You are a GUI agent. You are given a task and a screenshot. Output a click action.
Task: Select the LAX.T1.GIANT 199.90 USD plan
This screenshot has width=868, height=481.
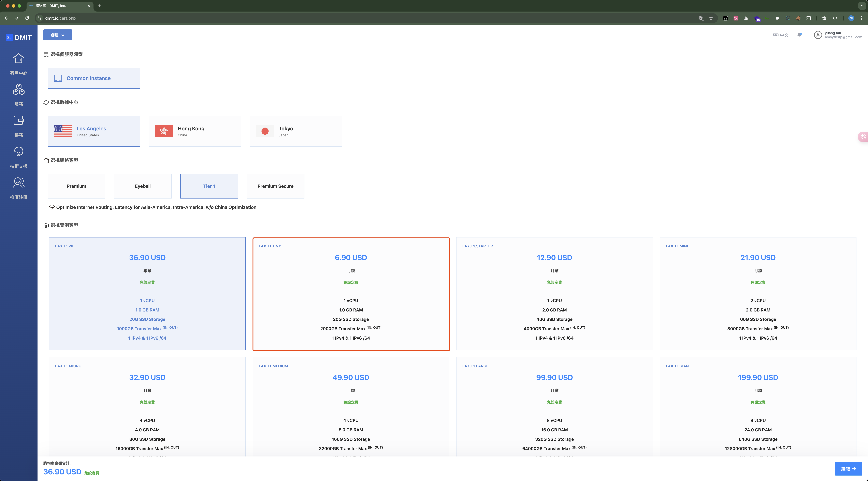coord(758,407)
